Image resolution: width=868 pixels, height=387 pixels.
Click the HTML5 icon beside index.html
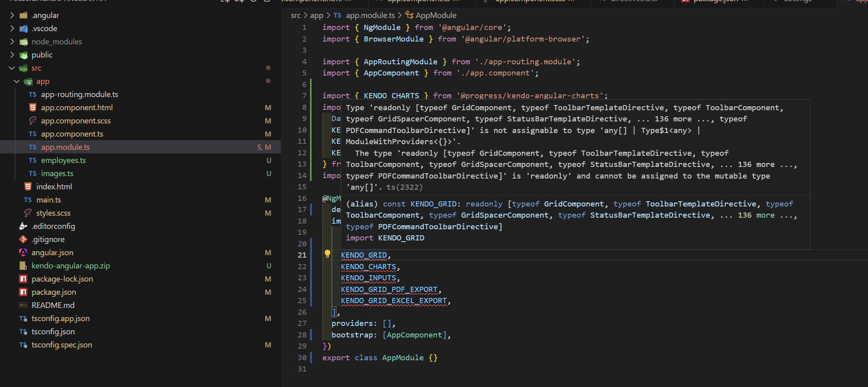28,187
